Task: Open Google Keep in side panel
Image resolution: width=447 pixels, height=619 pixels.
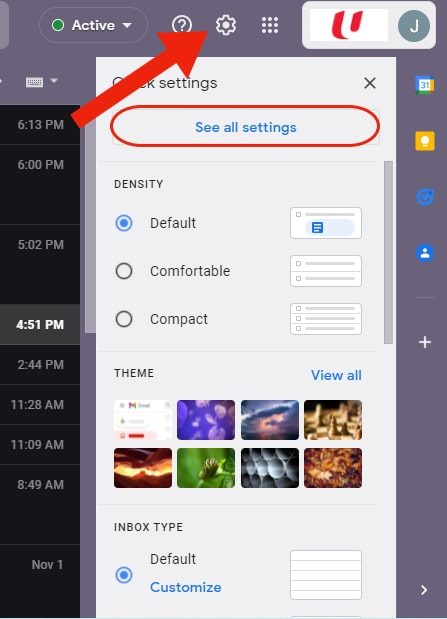Action: point(425,141)
